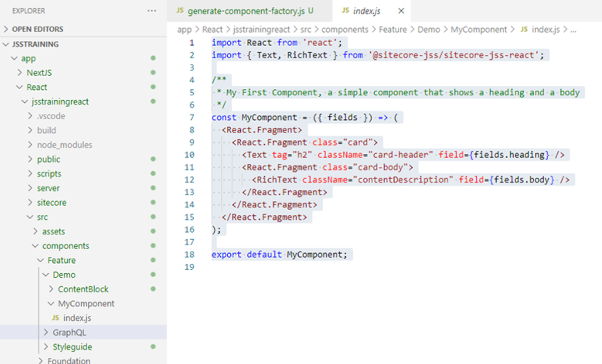Click the 'src' breadcrumb segment
This screenshot has width=602, height=364.
pyautogui.click(x=306, y=30)
